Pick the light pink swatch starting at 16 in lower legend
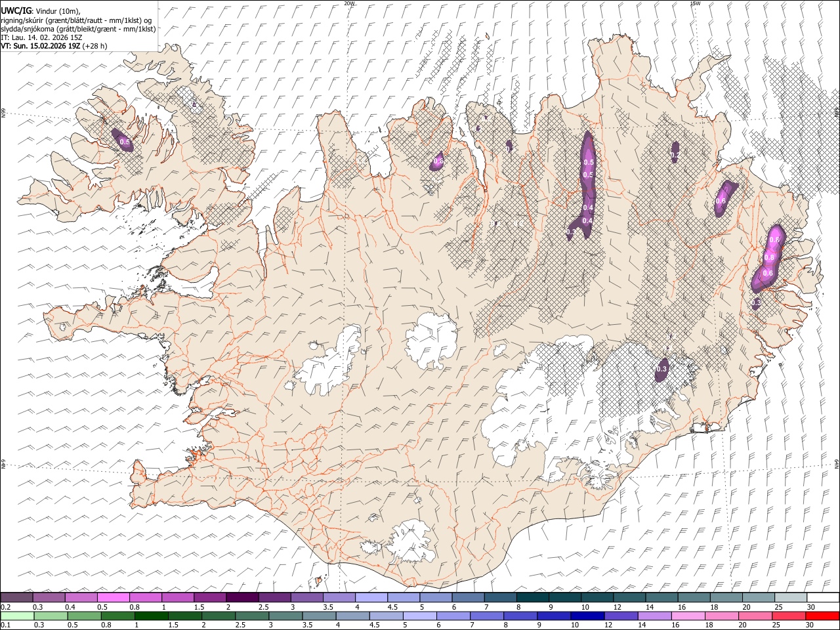Image resolution: width=840 pixels, height=630 pixels. coord(687,616)
